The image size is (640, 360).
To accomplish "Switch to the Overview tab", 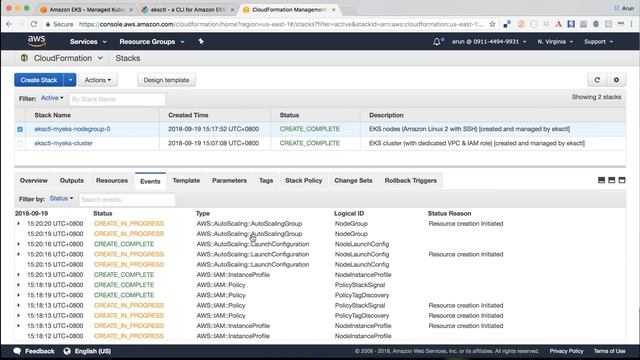I will tap(33, 180).
